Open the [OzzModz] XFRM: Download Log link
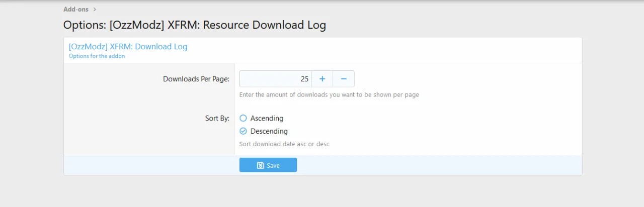The width and height of the screenshot is (644, 207). click(x=128, y=47)
